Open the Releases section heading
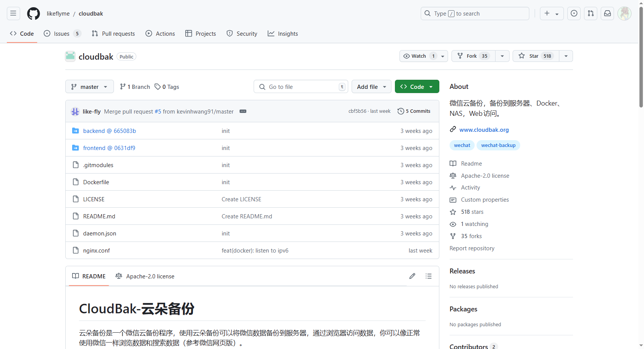The image size is (644, 349). 462,271
